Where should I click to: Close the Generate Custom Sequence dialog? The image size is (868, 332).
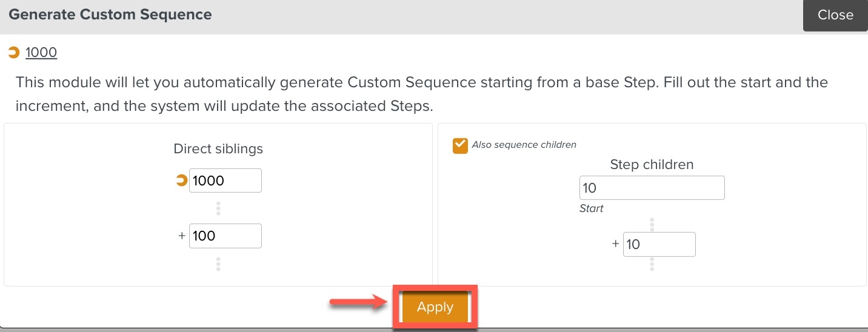pos(835,15)
